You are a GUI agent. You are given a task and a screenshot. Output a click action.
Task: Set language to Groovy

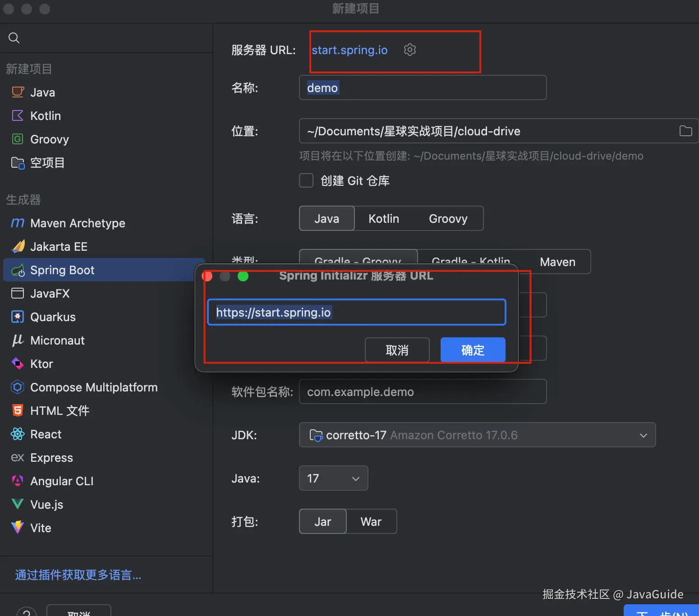click(448, 218)
